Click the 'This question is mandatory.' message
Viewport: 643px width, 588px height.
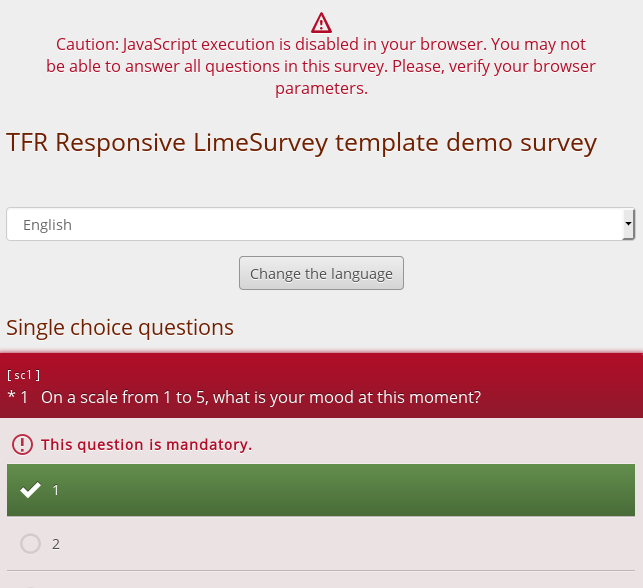[x=146, y=444]
